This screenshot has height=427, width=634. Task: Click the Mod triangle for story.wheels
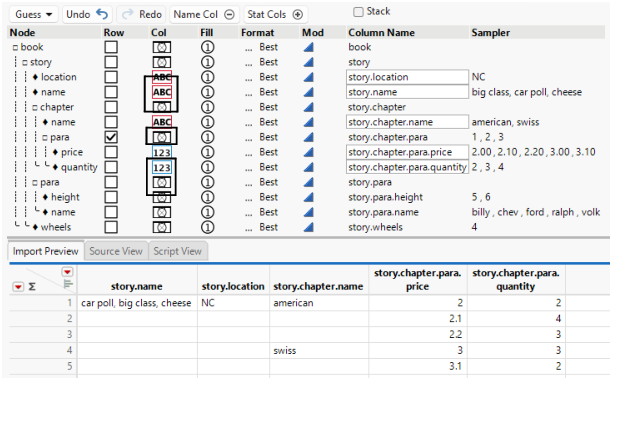pyautogui.click(x=309, y=227)
